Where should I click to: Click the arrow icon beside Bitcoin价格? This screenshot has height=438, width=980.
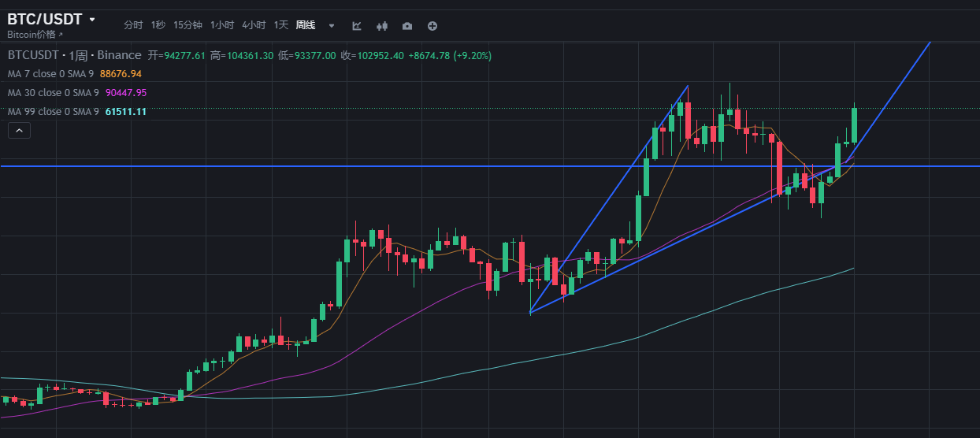pyautogui.click(x=61, y=35)
